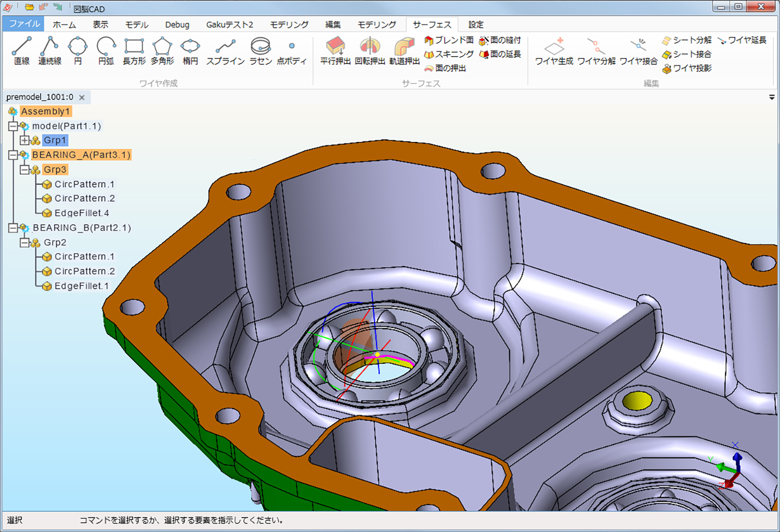Click the ワイヤ生成 wire creation icon
The height and width of the screenshot is (532, 780).
(x=554, y=50)
